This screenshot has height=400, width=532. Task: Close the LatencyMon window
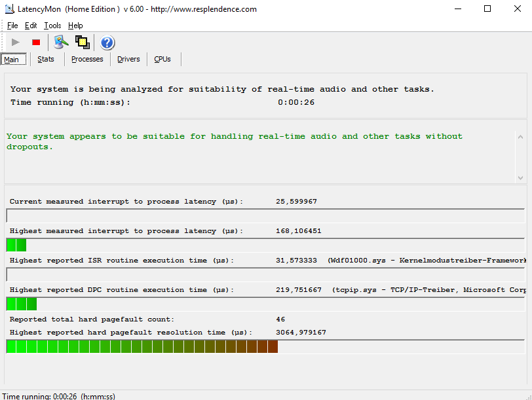[517, 9]
